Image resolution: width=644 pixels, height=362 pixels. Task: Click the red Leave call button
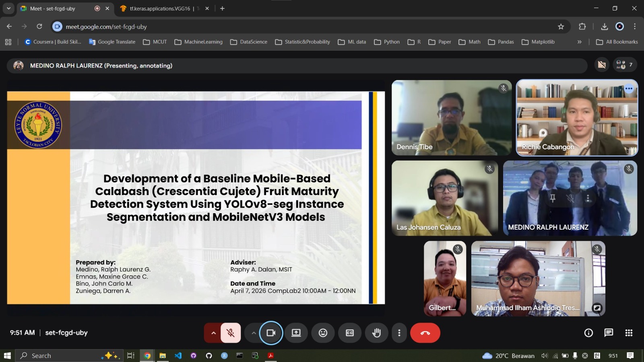click(x=425, y=333)
